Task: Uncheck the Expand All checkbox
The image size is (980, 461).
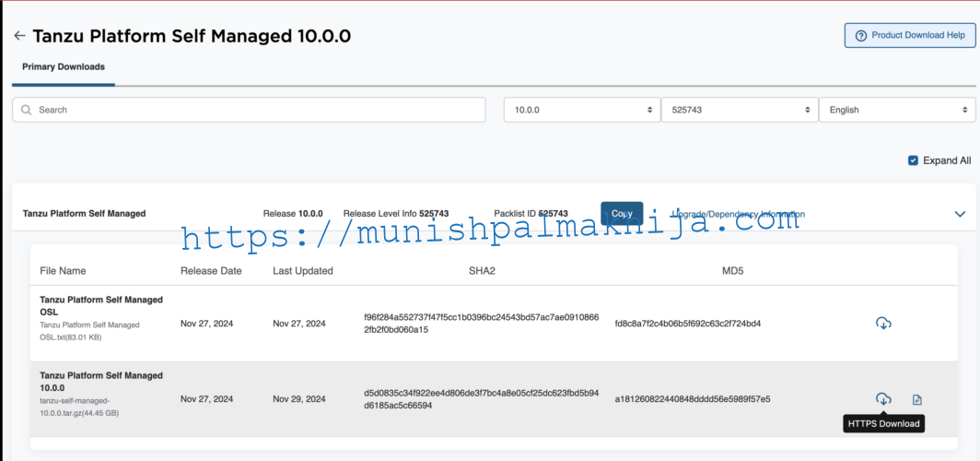Action: (913, 160)
